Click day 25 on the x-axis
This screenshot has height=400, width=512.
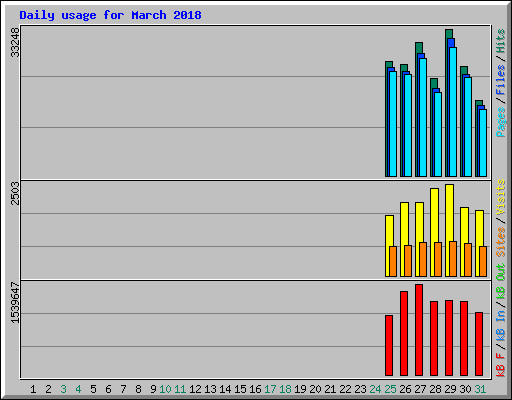click(390, 389)
